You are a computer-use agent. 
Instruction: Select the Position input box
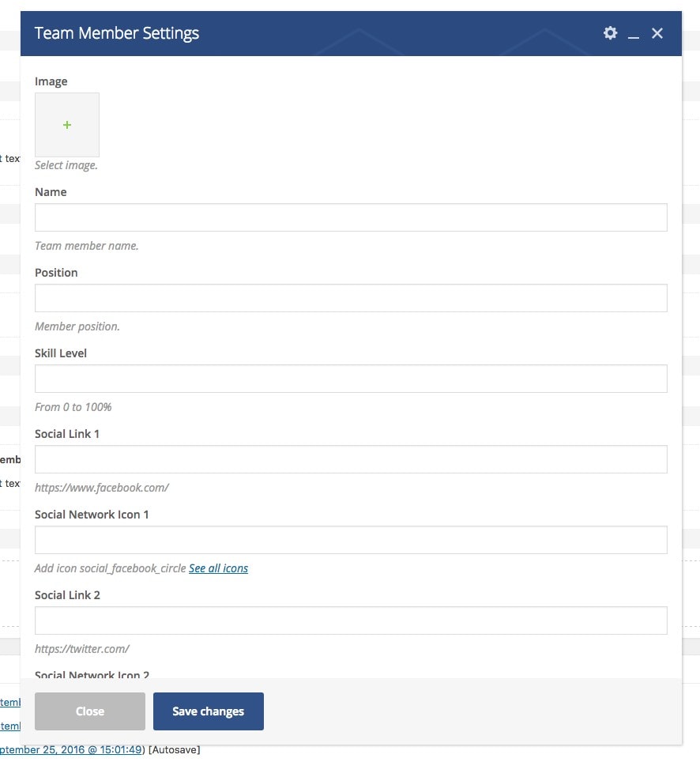[351, 298]
